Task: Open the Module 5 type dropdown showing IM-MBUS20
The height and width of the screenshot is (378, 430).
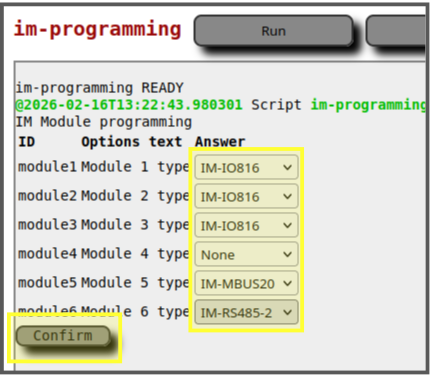Action: tap(246, 283)
